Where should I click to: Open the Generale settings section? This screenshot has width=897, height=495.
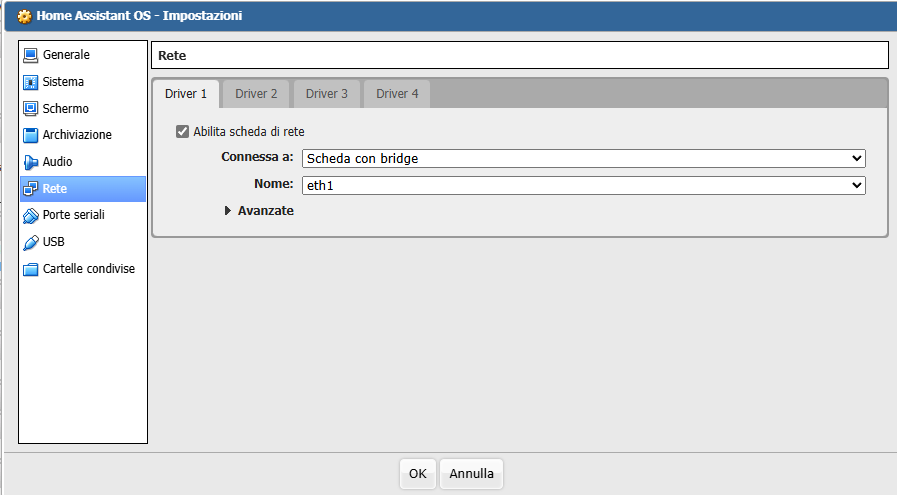tap(83, 55)
